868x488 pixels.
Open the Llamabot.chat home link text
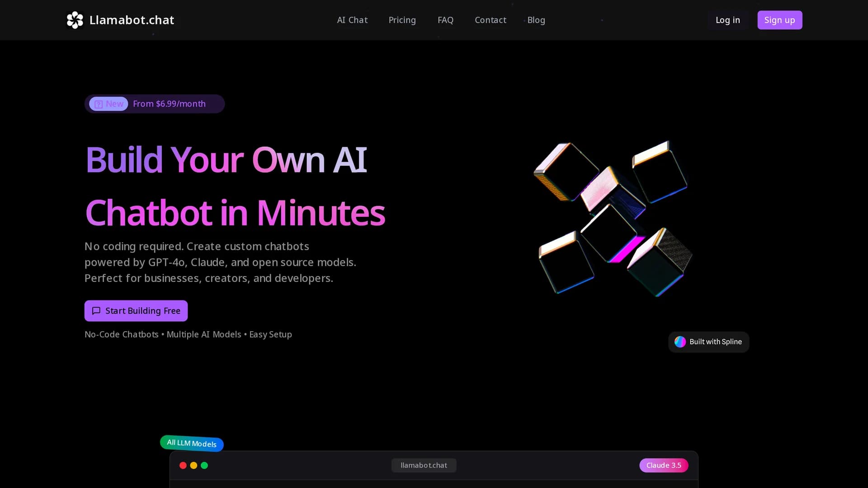(x=132, y=20)
